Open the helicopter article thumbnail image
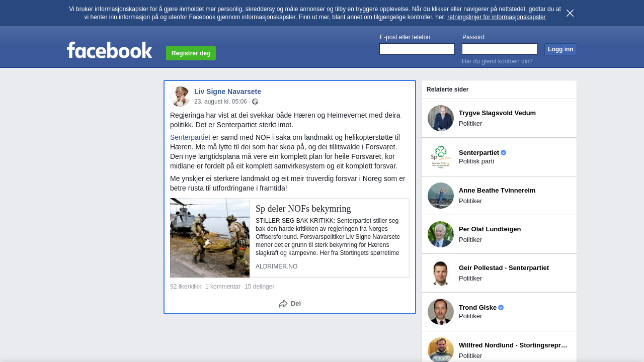This screenshot has width=644, height=362. click(210, 238)
